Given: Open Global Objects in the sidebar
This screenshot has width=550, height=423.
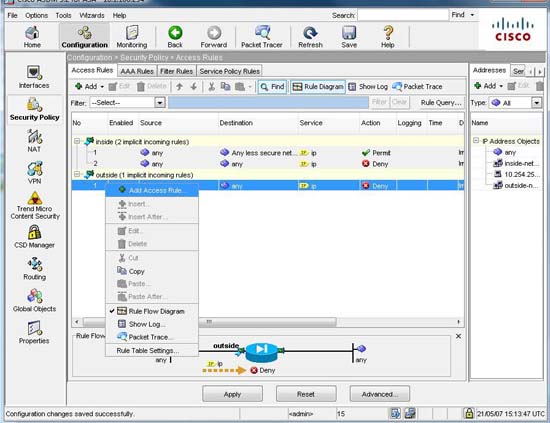Looking at the screenshot, I should [34, 301].
